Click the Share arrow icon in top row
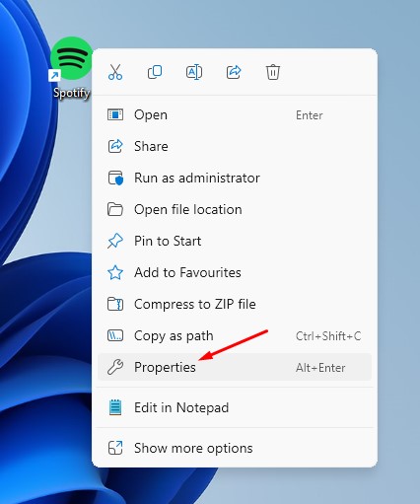This screenshot has width=420, height=504. [x=234, y=72]
